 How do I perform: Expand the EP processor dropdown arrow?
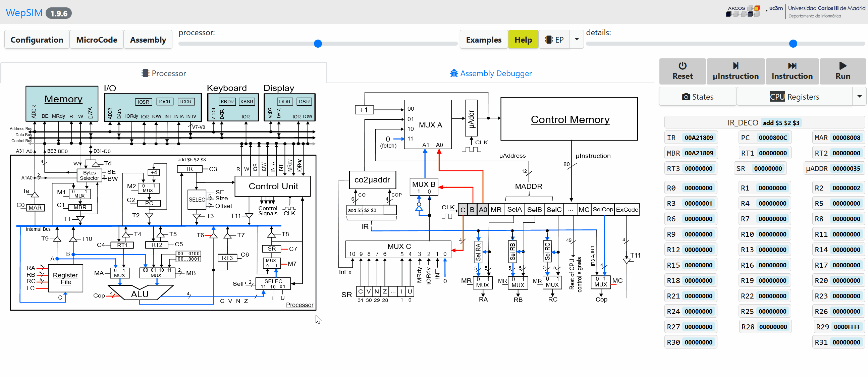pos(577,40)
